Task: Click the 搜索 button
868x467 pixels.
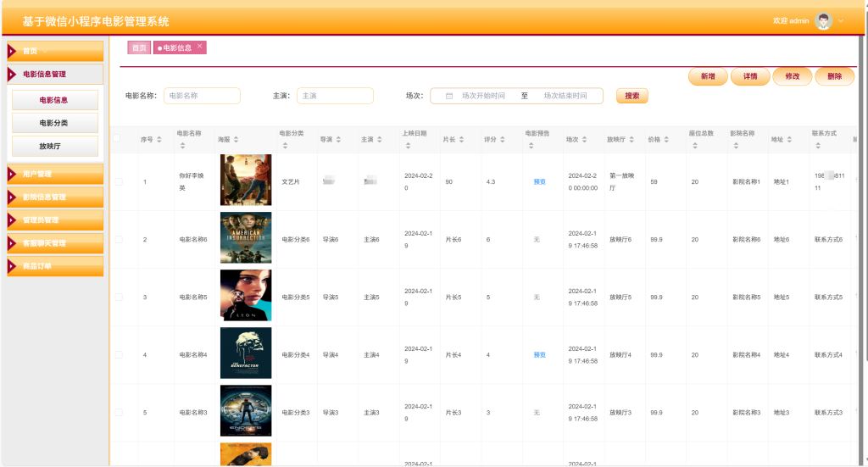Action: [632, 96]
